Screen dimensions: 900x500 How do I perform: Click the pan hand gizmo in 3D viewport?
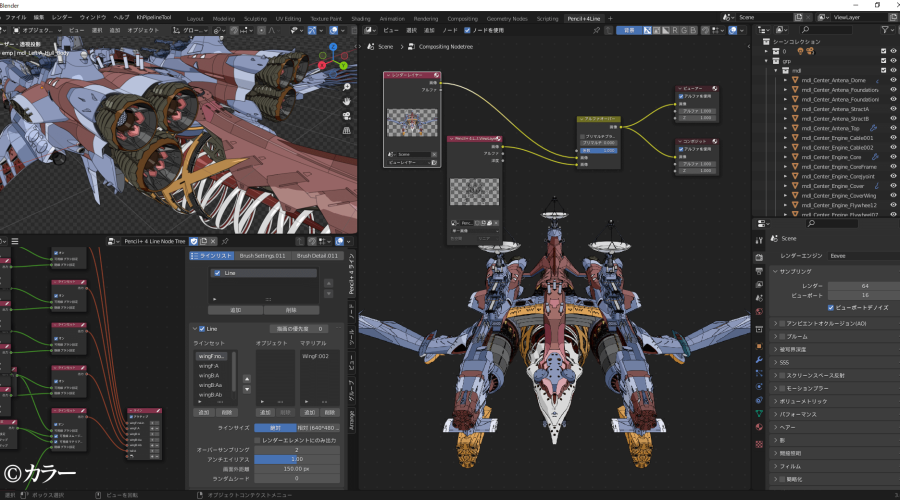[346, 100]
